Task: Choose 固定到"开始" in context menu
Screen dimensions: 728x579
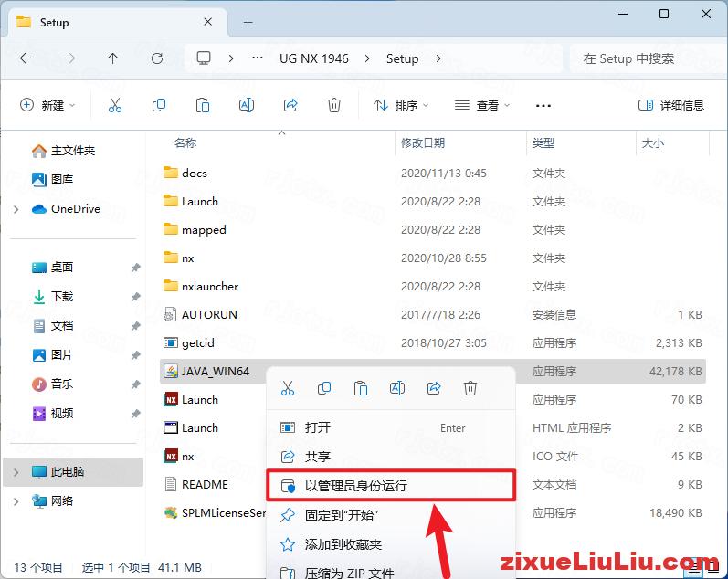Action: click(x=391, y=515)
